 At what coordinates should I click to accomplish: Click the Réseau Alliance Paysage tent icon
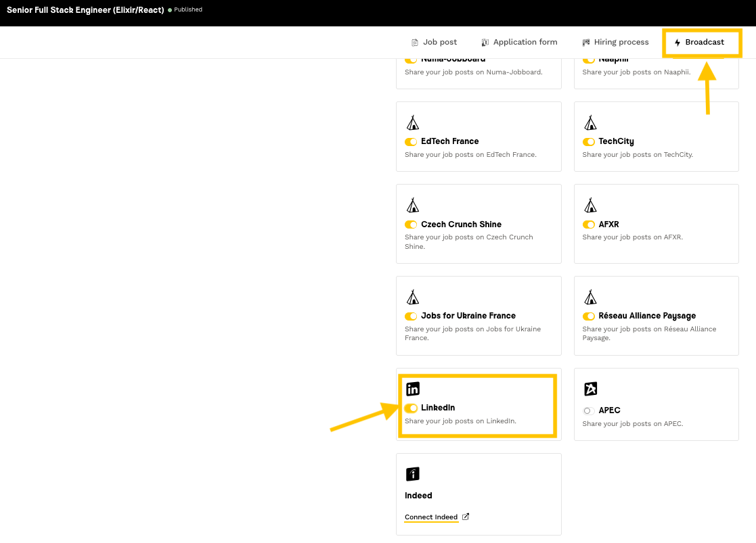click(x=590, y=297)
